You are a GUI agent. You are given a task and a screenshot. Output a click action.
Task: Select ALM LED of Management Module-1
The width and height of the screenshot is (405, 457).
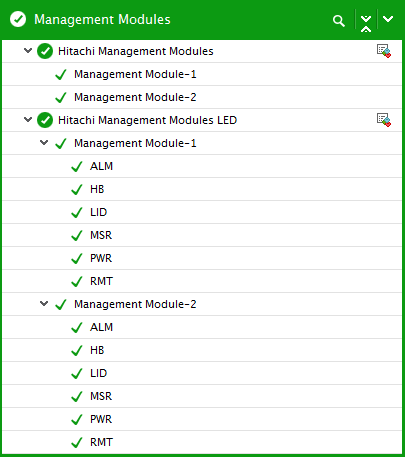(x=202, y=166)
